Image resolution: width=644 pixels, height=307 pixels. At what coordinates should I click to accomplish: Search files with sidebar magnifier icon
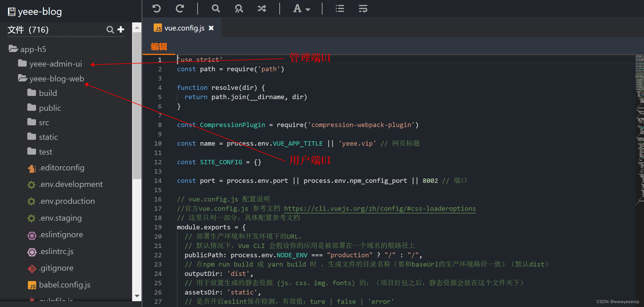(x=110, y=29)
